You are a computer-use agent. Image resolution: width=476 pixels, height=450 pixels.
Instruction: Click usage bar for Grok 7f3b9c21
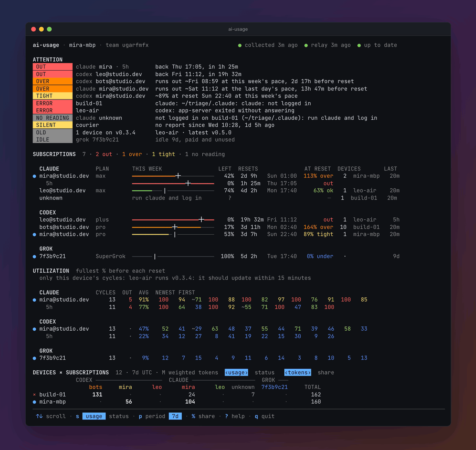tap(173, 257)
